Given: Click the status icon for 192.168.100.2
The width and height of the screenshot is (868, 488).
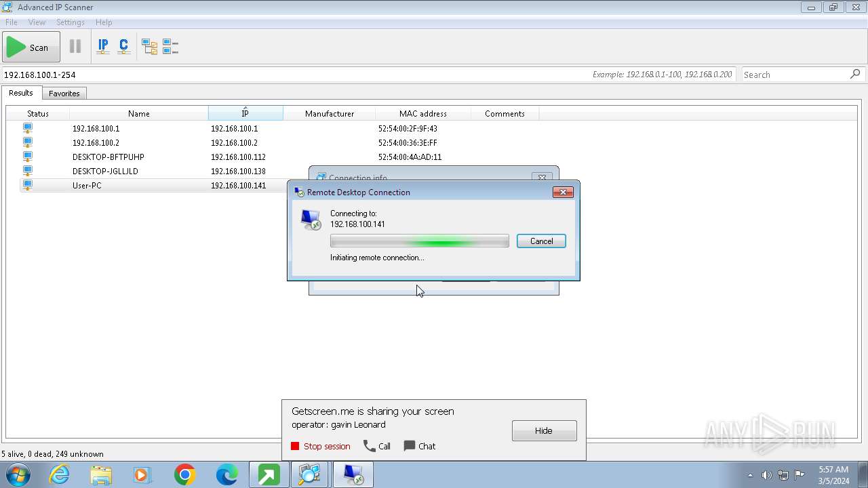Looking at the screenshot, I should (x=28, y=142).
